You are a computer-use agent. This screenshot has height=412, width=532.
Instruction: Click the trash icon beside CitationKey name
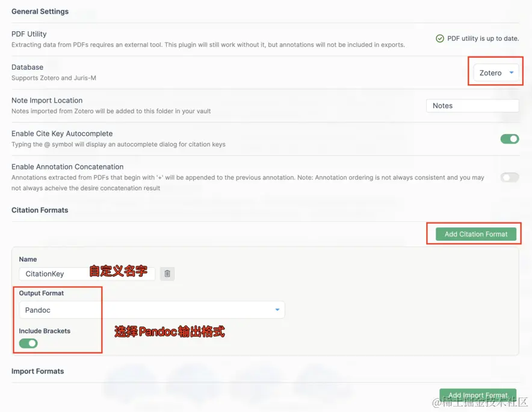click(167, 274)
